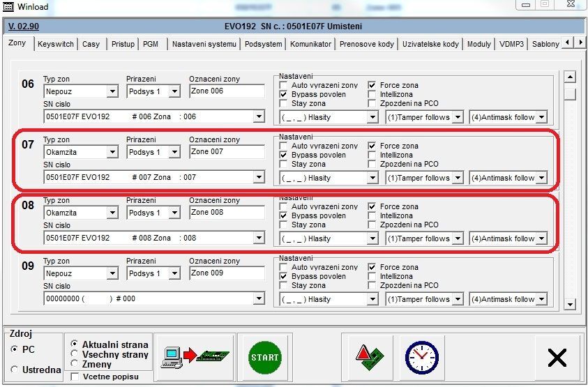Open the Komunikator tab
The height and width of the screenshot is (387, 588).
pos(310,44)
